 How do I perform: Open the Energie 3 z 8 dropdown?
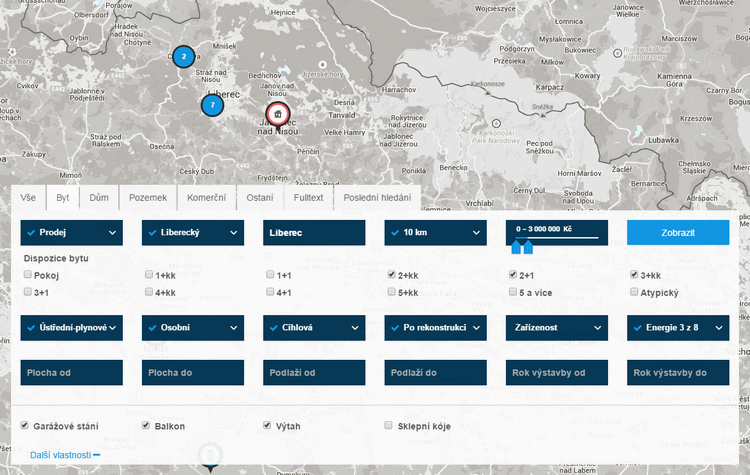[678, 328]
